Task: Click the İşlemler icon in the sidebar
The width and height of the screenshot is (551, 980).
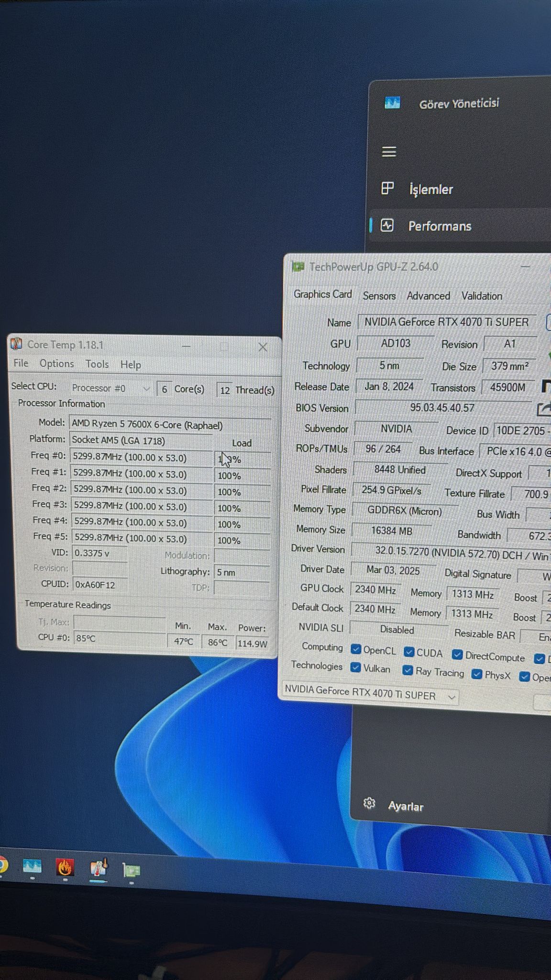Action: tap(387, 189)
